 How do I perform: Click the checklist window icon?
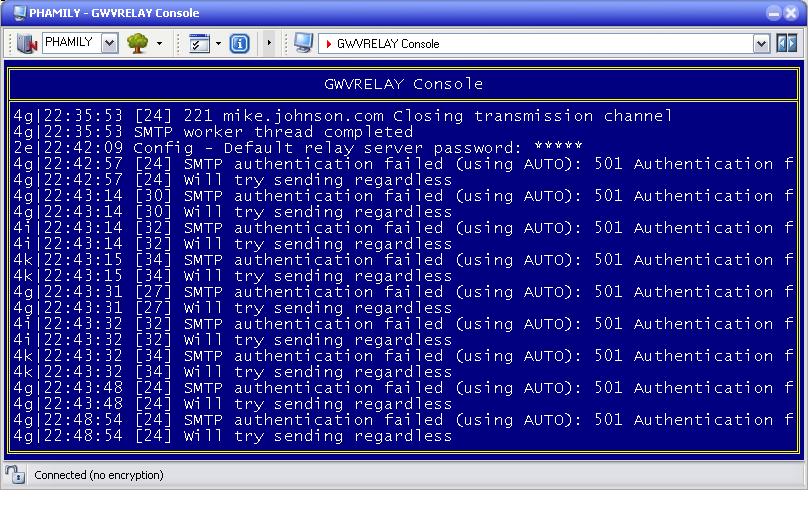click(x=199, y=43)
